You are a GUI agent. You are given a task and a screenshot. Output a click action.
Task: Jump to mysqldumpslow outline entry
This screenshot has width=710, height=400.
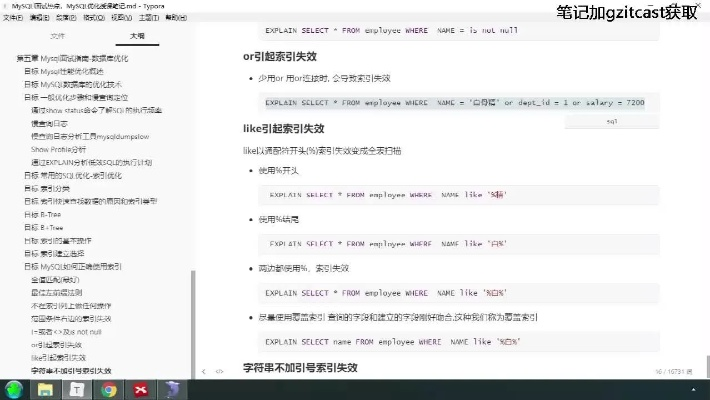click(90, 136)
